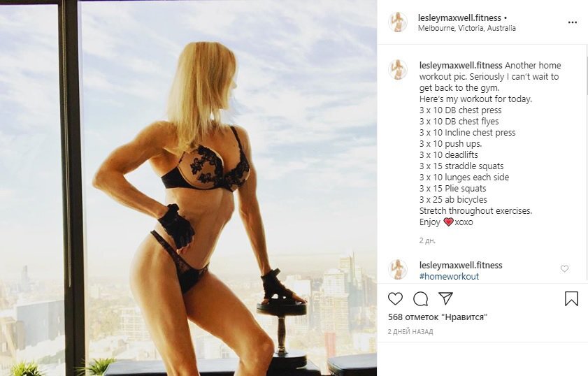Like the #homeworkout comment with small heart

coord(564,269)
